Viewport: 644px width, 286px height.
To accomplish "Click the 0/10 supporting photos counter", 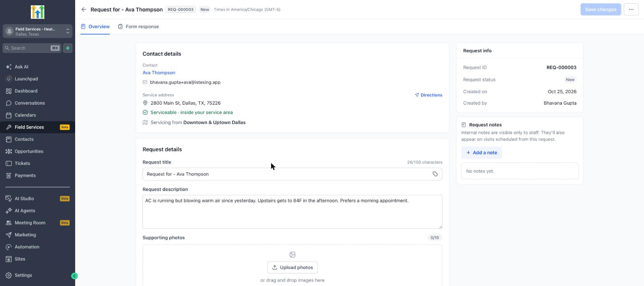I will [435, 238].
